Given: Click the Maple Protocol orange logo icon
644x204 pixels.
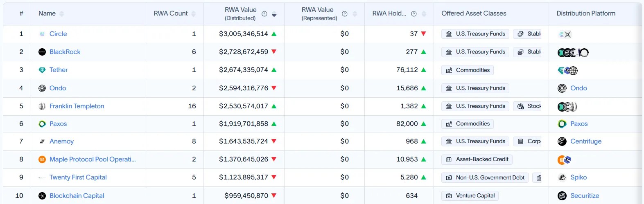Looking at the screenshot, I should pyautogui.click(x=42, y=159).
